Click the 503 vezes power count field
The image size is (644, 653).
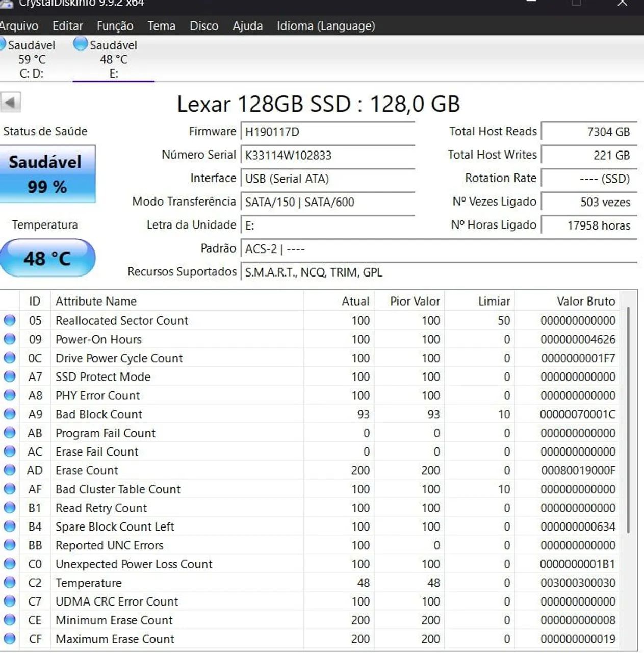tap(589, 202)
